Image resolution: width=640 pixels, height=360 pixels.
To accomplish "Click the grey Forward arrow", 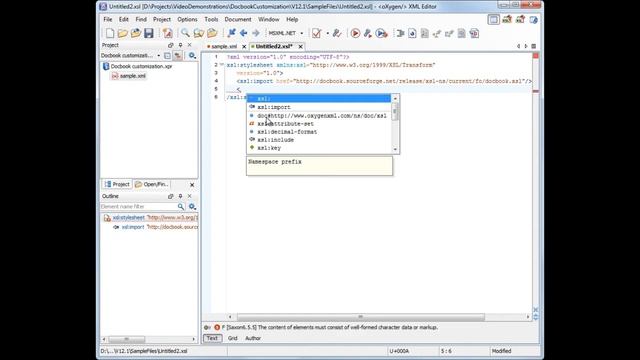I will point(256,33).
